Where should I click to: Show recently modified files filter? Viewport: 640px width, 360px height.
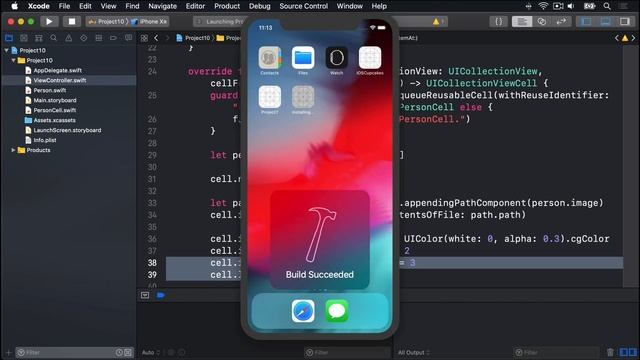[x=119, y=352]
